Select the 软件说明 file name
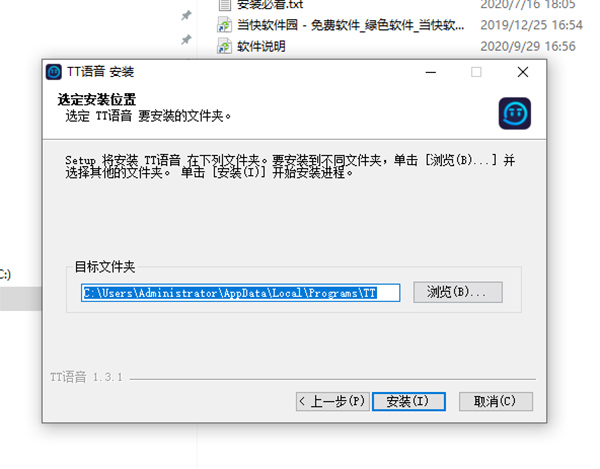This screenshot has height=469, width=600. pyautogui.click(x=261, y=46)
